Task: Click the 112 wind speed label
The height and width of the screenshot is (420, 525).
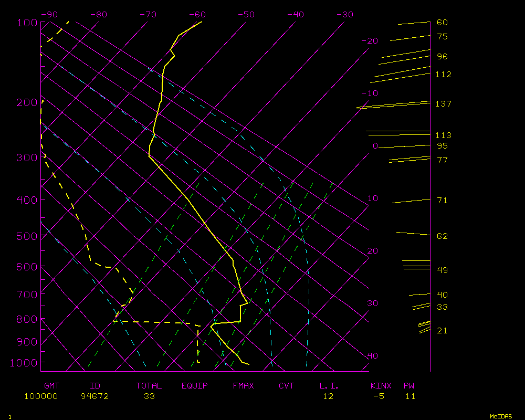Action: coord(444,75)
